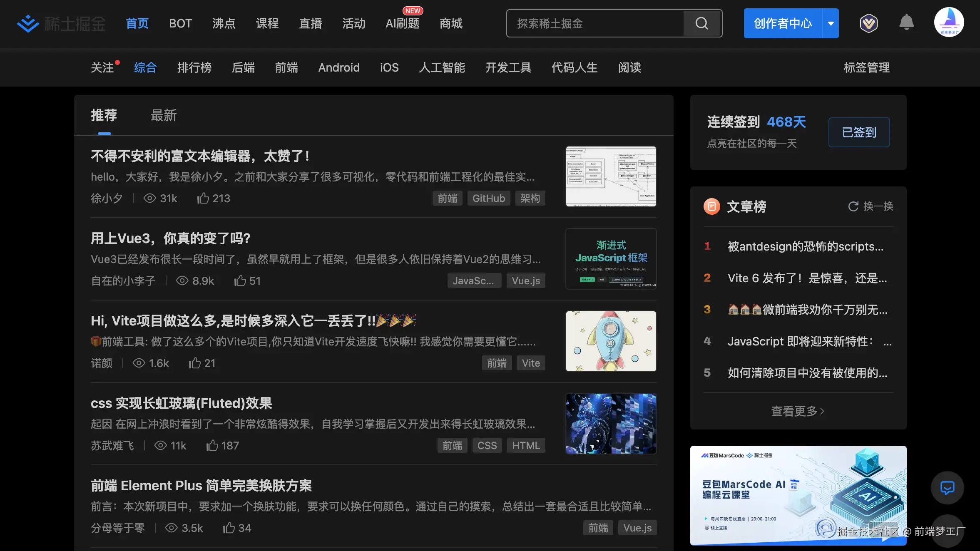
Task: Like the css 长虹玻璃 article thumbs-up
Action: click(x=212, y=446)
